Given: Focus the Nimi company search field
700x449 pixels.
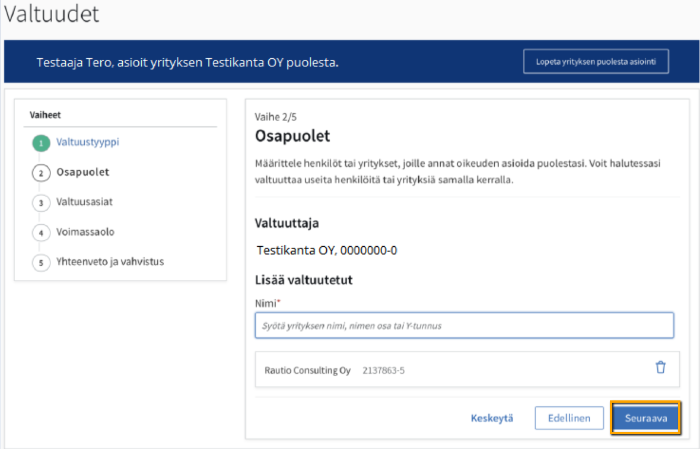Looking at the screenshot, I should point(464,326).
